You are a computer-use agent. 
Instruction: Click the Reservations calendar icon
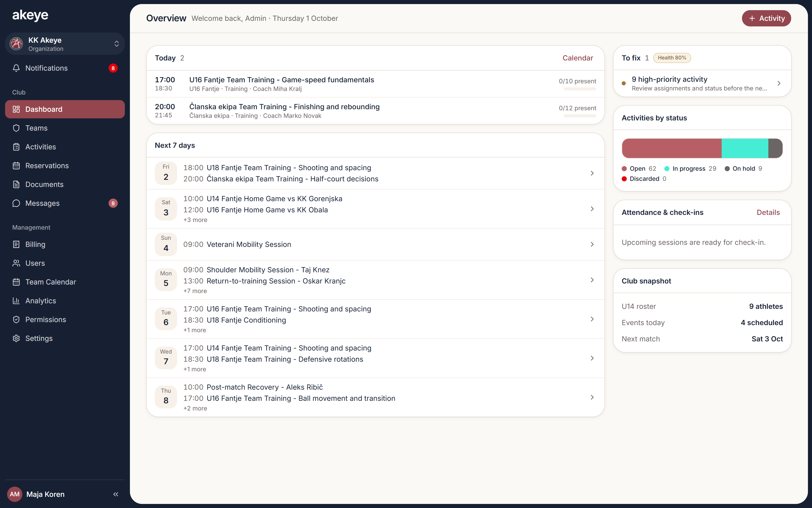(x=16, y=166)
